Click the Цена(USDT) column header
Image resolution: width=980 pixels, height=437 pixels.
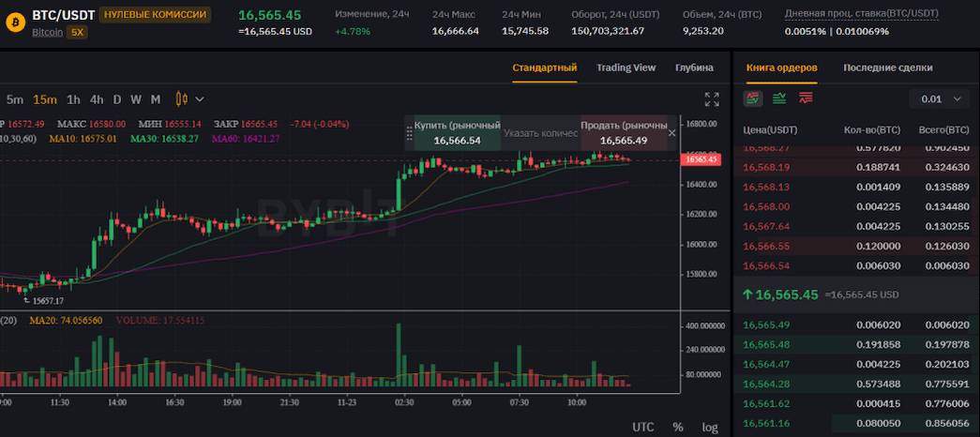770,130
